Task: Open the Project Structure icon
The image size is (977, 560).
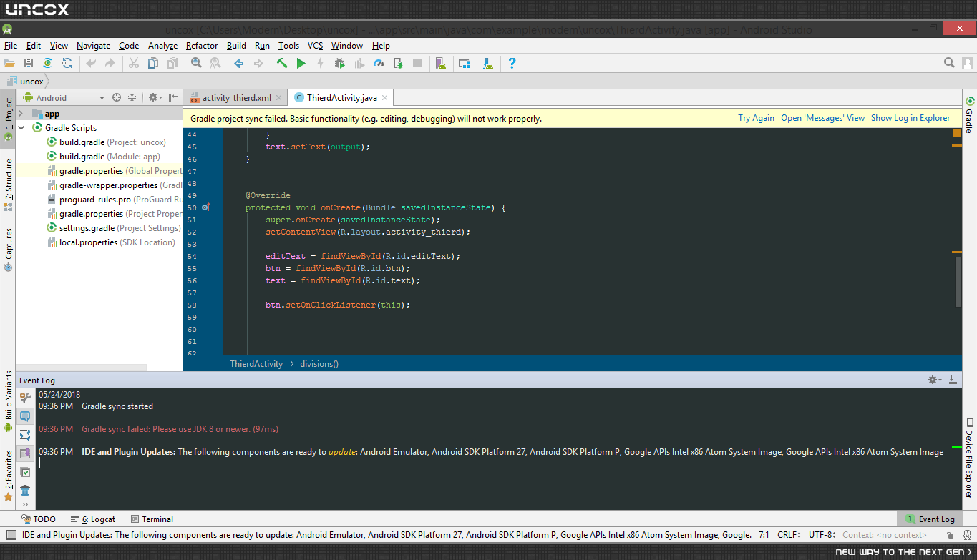Action: 465,64
